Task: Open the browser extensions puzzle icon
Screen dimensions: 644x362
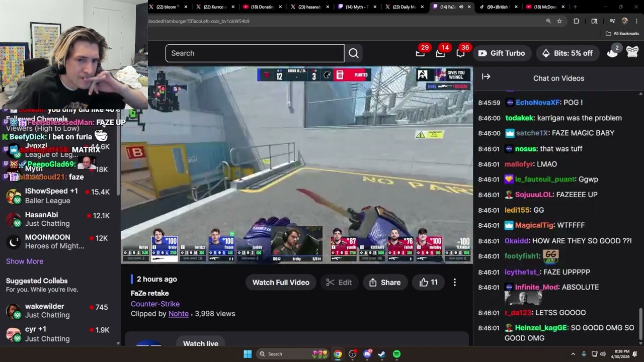Action: (x=577, y=21)
